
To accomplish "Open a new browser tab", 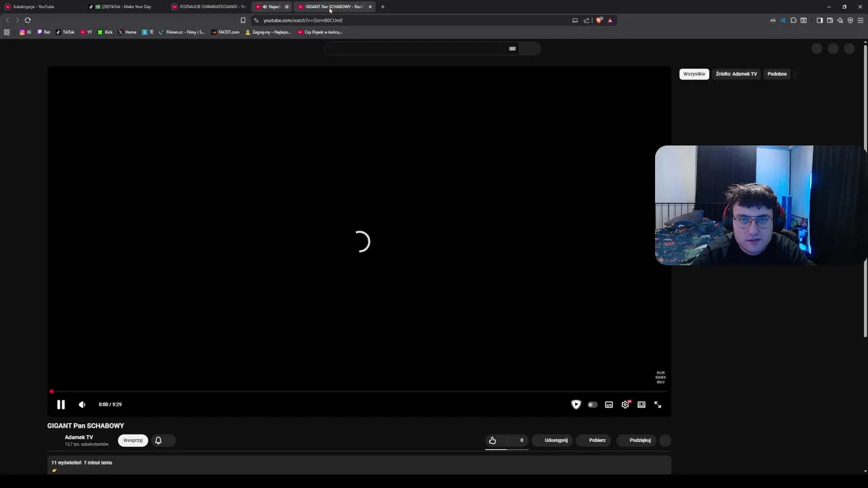I will pos(382,7).
